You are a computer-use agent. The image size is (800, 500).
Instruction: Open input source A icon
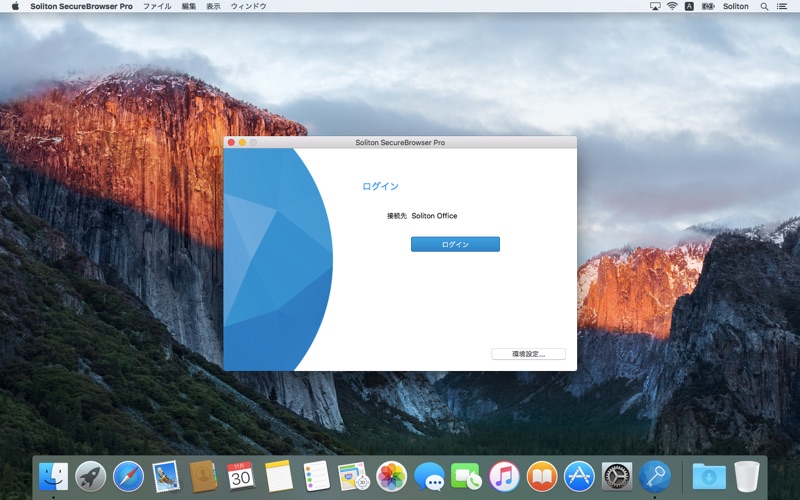(689, 6)
